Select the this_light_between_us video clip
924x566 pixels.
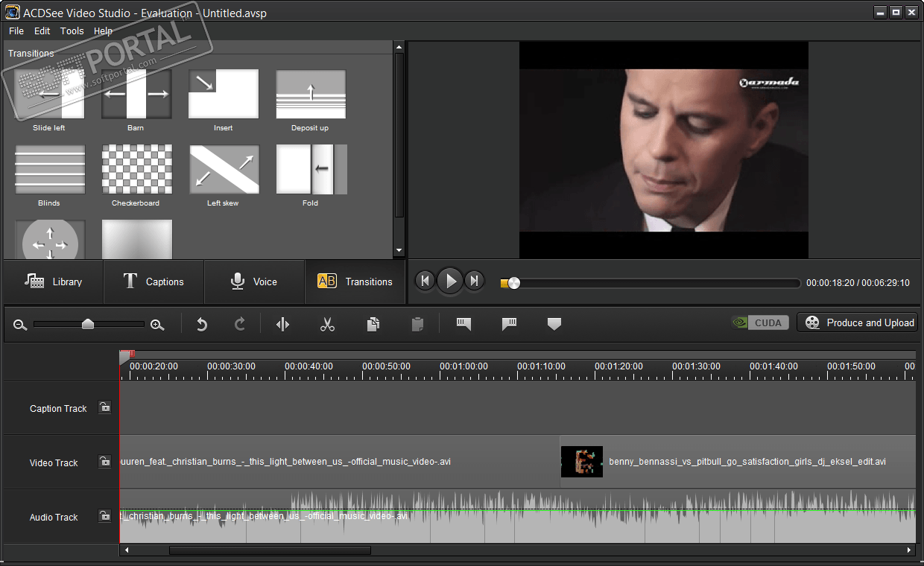tap(340, 462)
